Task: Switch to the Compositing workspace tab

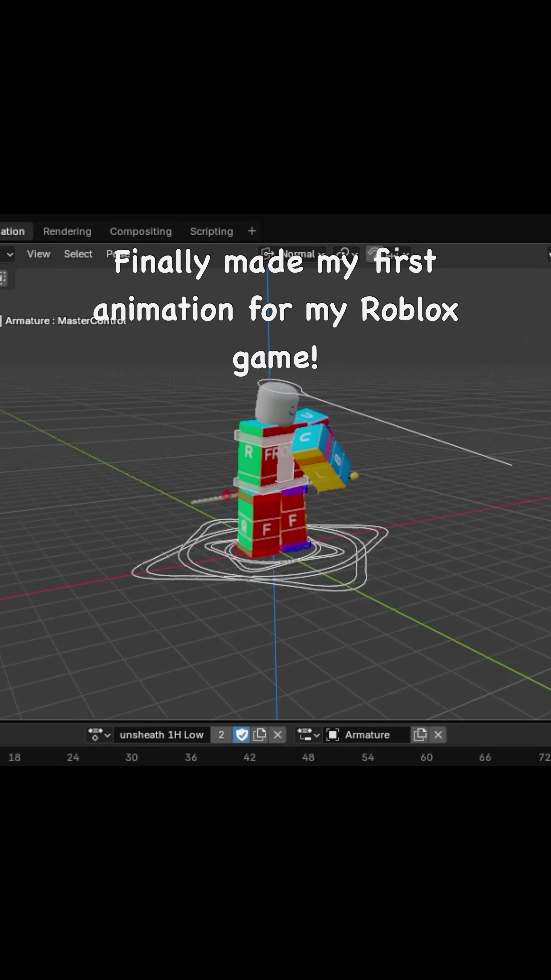Action: pyautogui.click(x=141, y=231)
